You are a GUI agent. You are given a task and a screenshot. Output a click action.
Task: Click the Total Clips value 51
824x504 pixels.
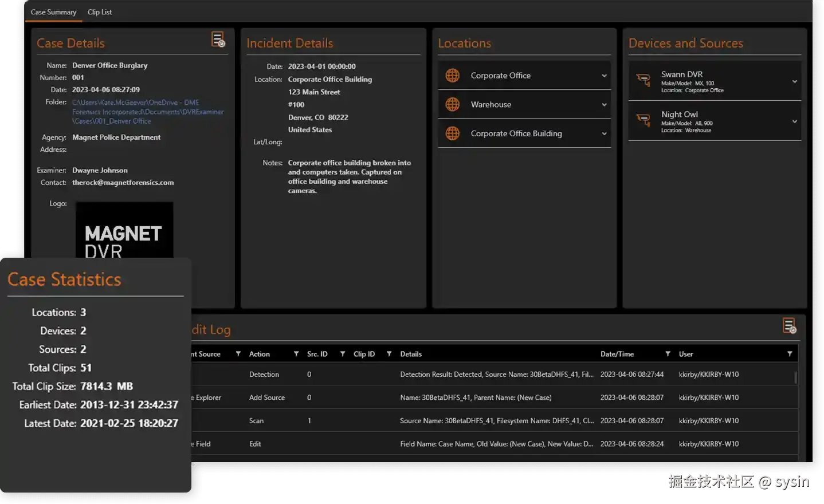coord(86,368)
